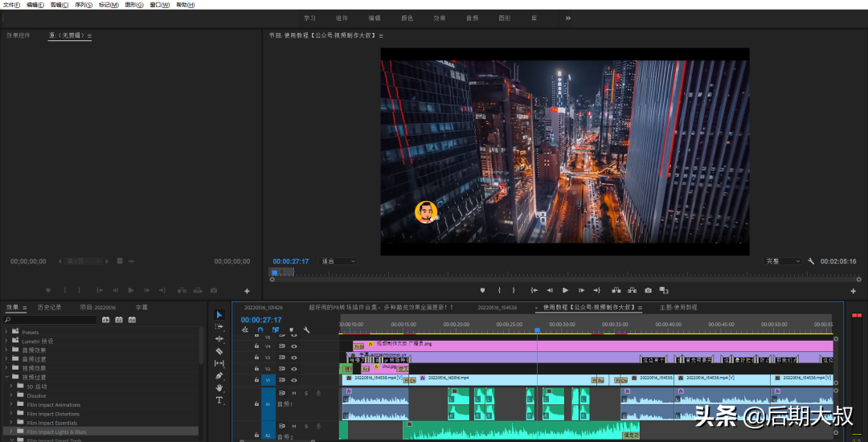
Task: Go to In point in program monitor
Action: point(534,290)
